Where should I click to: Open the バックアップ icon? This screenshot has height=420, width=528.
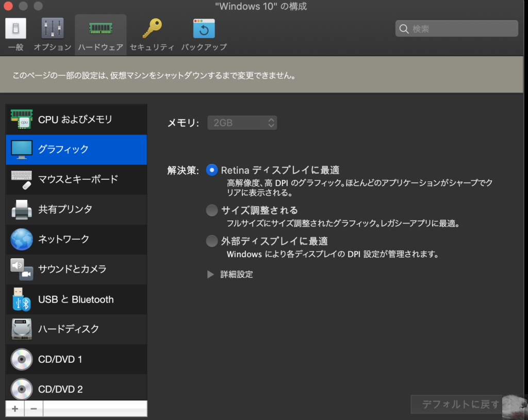[x=204, y=28]
